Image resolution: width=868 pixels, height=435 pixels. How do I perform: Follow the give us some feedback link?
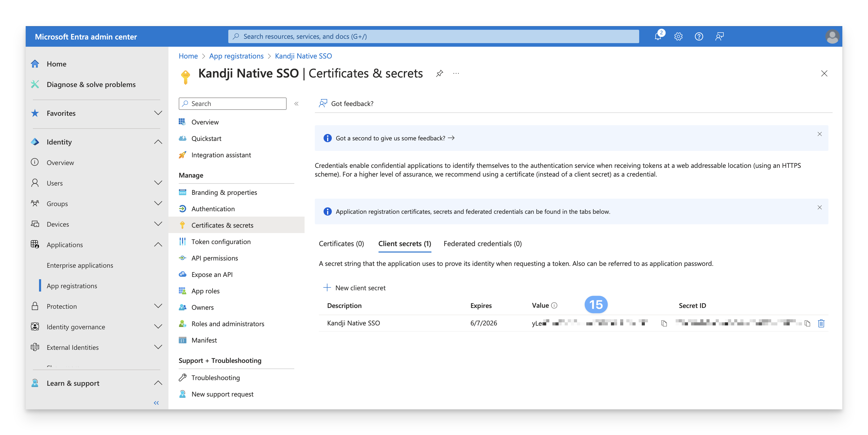(395, 138)
